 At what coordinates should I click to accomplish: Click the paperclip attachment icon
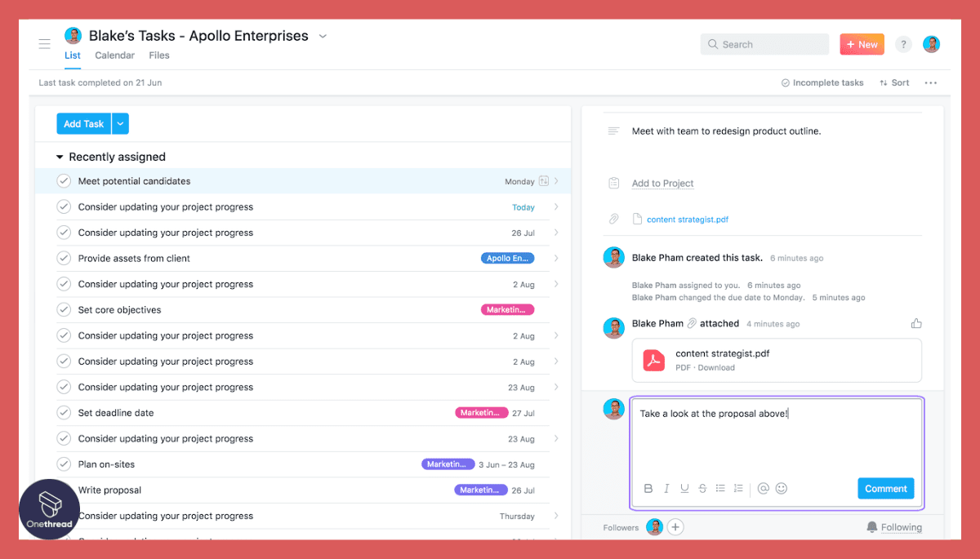click(x=613, y=218)
